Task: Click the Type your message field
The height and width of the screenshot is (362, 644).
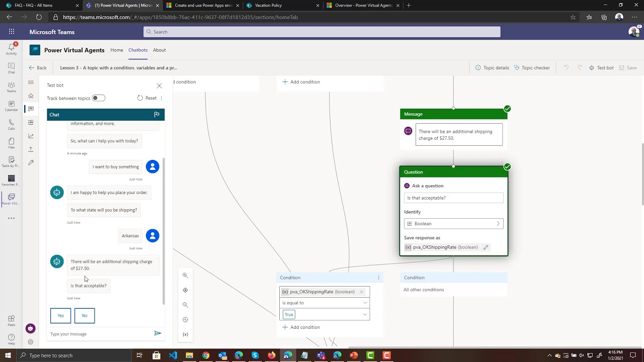Action: [101, 334]
